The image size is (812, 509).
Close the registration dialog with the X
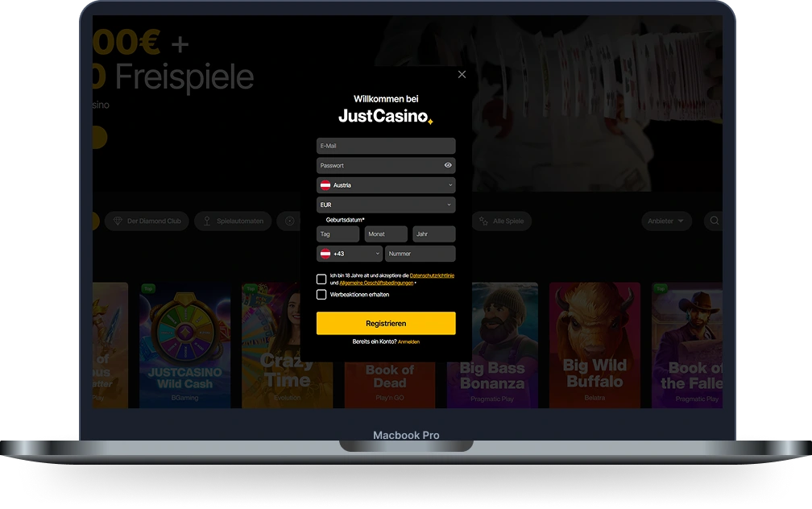(x=462, y=75)
